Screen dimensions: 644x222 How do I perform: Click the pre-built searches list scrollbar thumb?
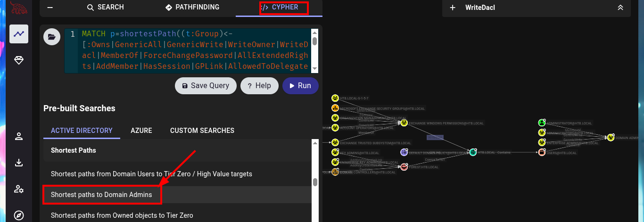coord(315,182)
